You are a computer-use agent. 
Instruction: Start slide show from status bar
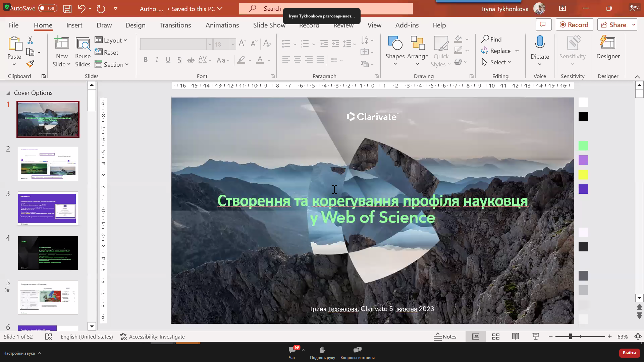pyautogui.click(x=536, y=337)
